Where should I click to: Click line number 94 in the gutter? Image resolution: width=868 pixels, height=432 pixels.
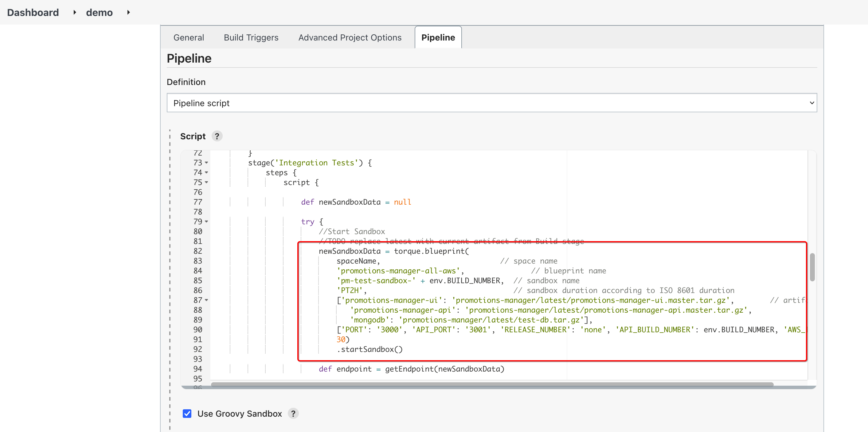click(x=198, y=369)
